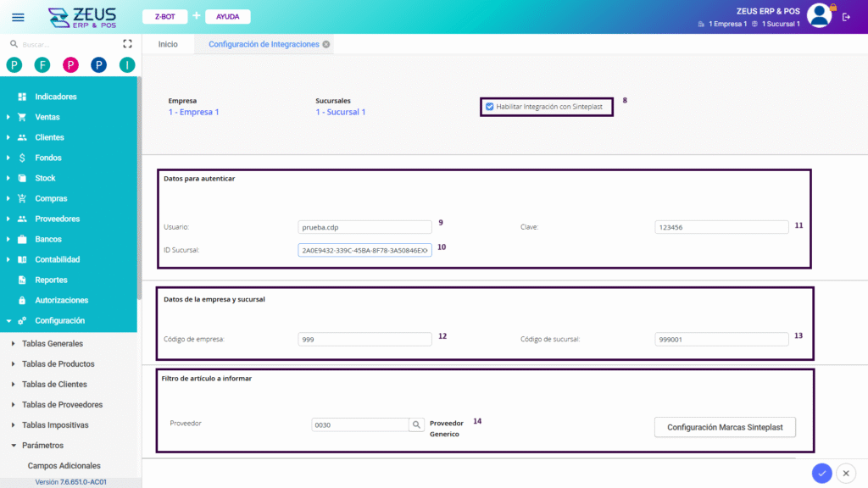Toggle fullscreen icon beside search

click(127, 44)
